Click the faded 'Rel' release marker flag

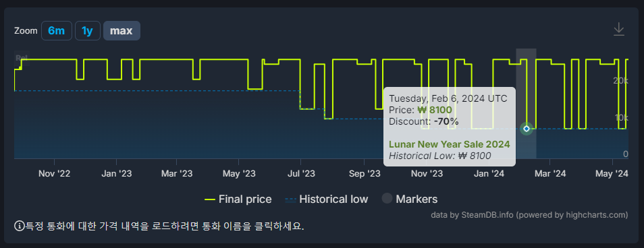(22, 58)
